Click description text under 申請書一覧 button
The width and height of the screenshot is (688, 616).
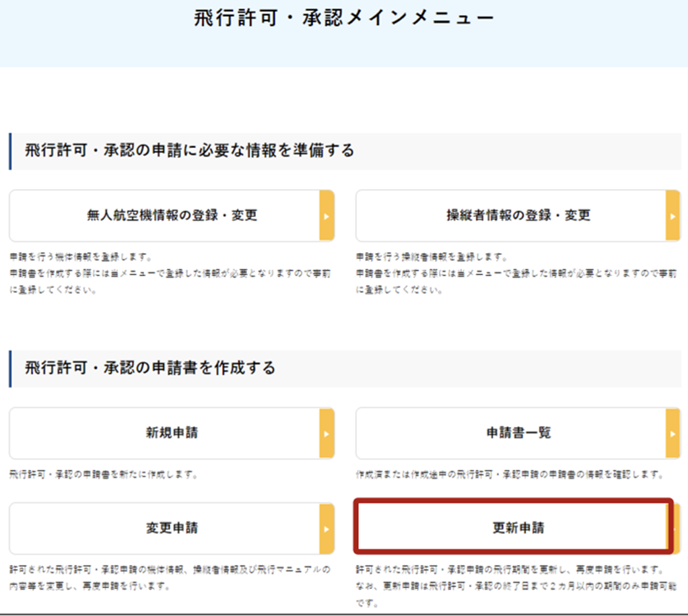click(510, 475)
